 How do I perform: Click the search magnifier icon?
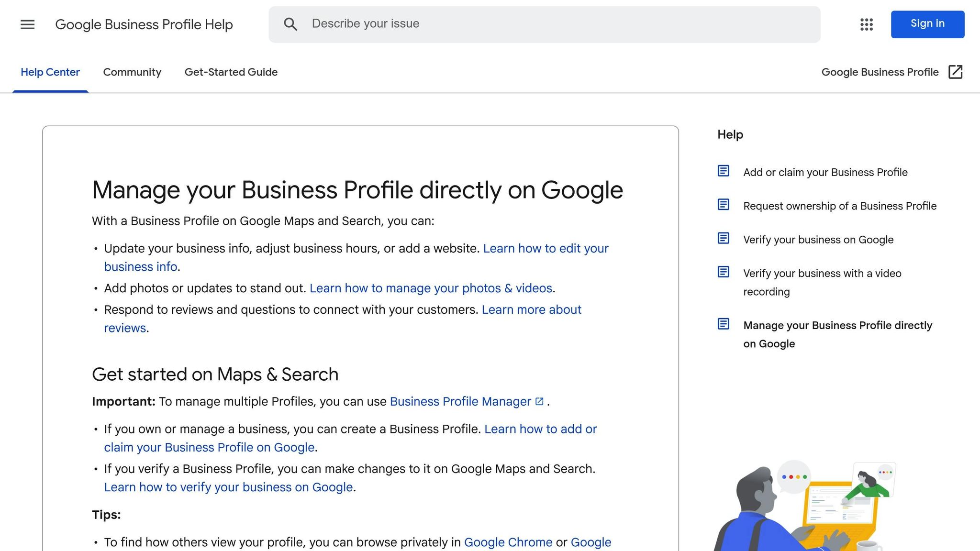pyautogui.click(x=290, y=24)
